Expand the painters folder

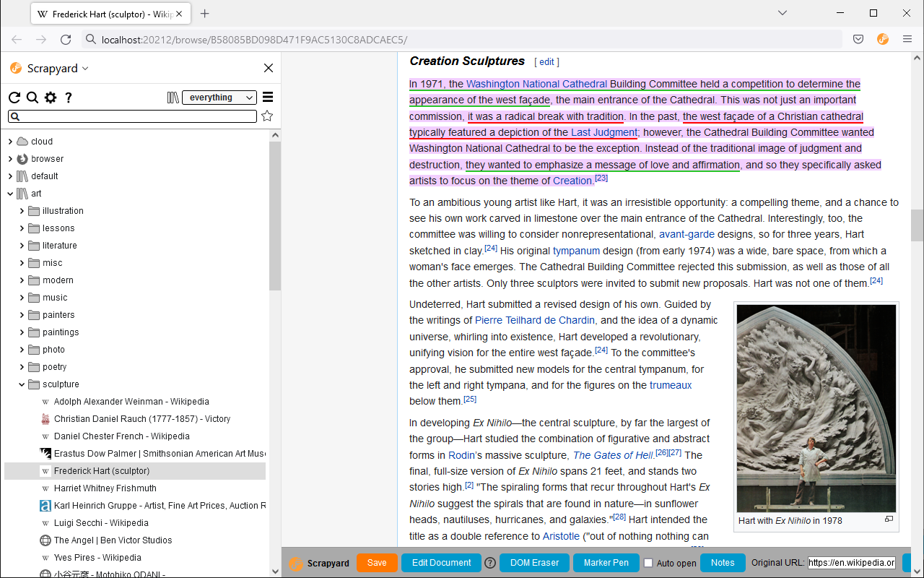pos(22,315)
